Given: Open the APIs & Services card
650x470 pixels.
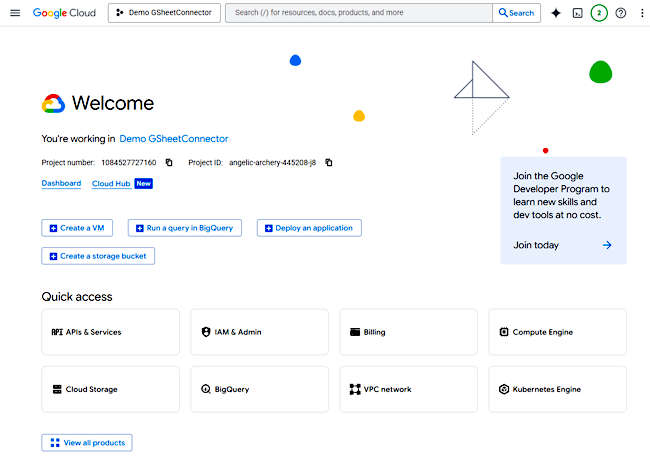Looking at the screenshot, I should pos(110,332).
